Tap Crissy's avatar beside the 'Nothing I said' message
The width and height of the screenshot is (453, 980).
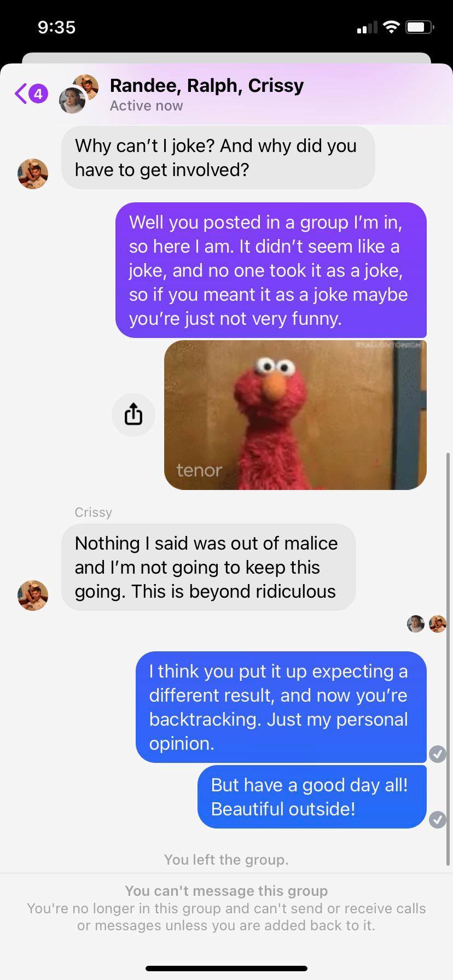33,595
